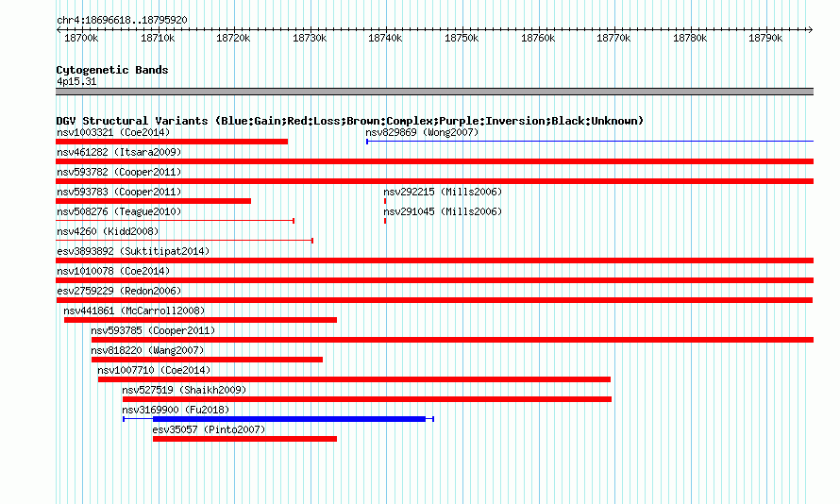Click the nsv1010078 (Coe2014) label
Image resolution: width=840 pixels, height=504 pixels.
113,271
